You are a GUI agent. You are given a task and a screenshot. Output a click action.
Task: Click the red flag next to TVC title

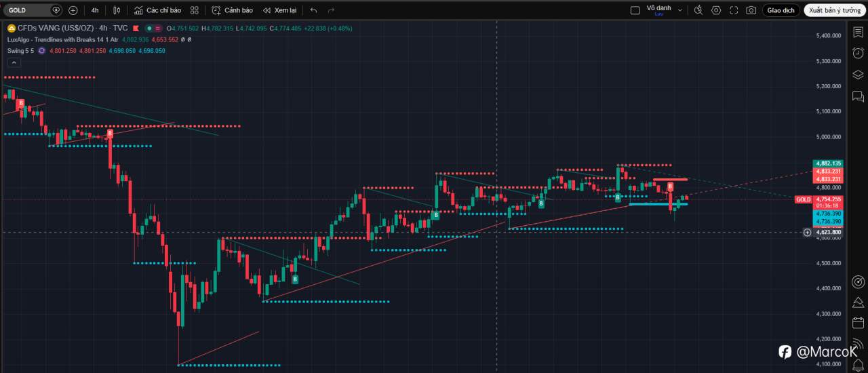point(135,28)
